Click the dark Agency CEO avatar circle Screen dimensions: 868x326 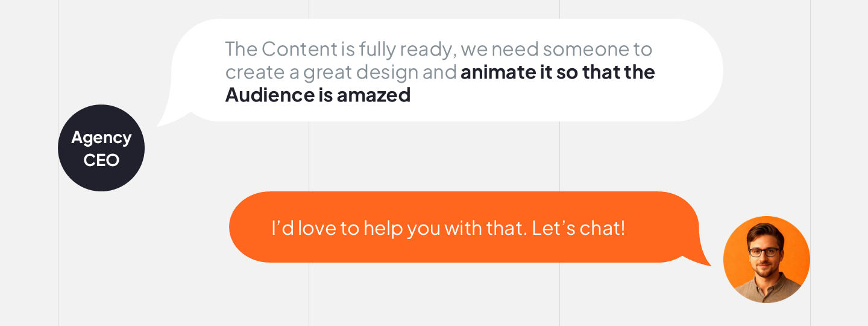(101, 148)
